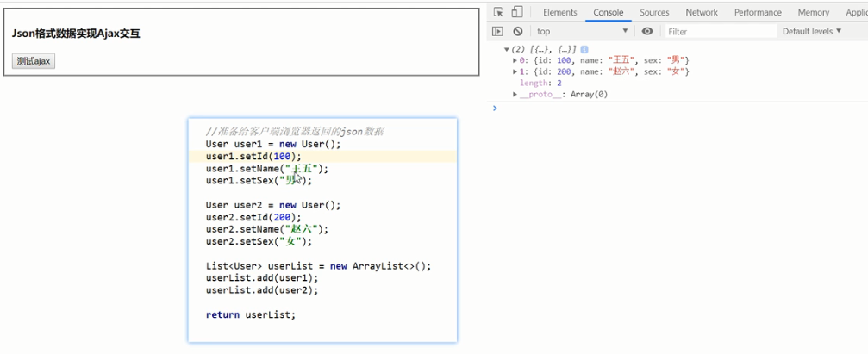Click the array info badge icon

584,49
